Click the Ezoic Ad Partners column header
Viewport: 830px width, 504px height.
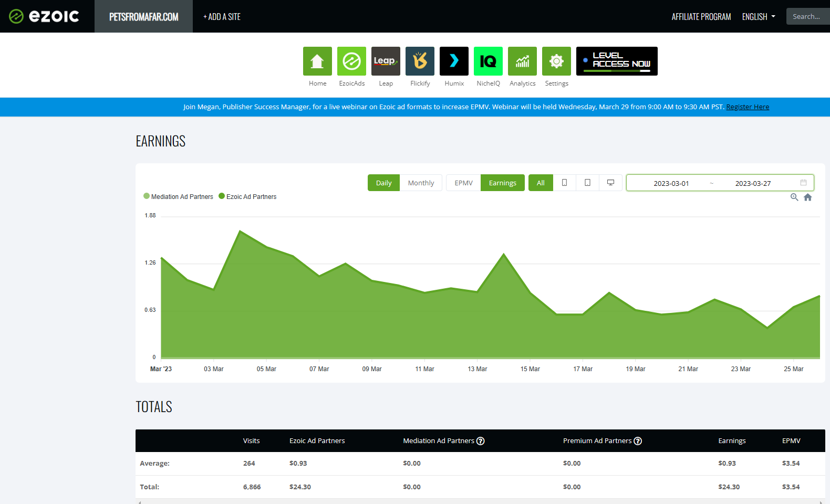(x=317, y=441)
